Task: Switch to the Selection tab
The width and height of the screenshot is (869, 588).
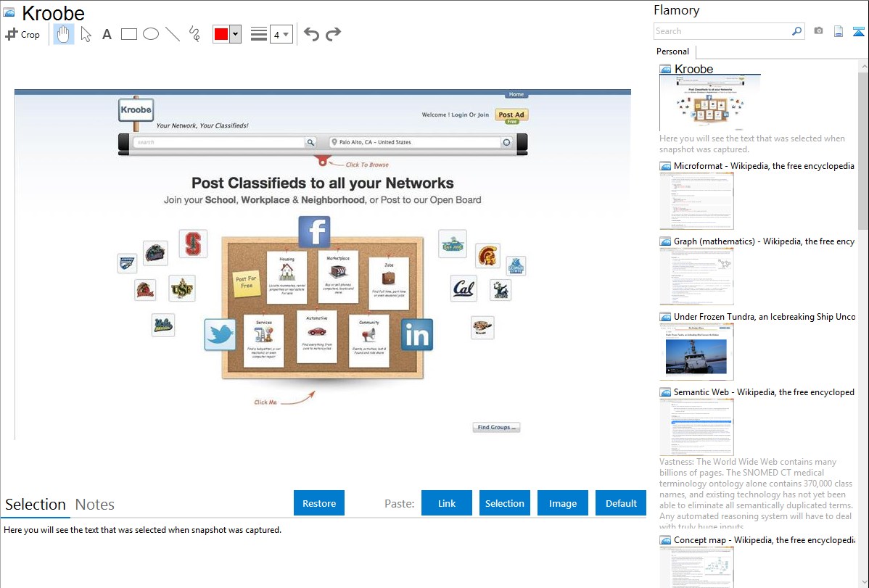Action: [36, 505]
